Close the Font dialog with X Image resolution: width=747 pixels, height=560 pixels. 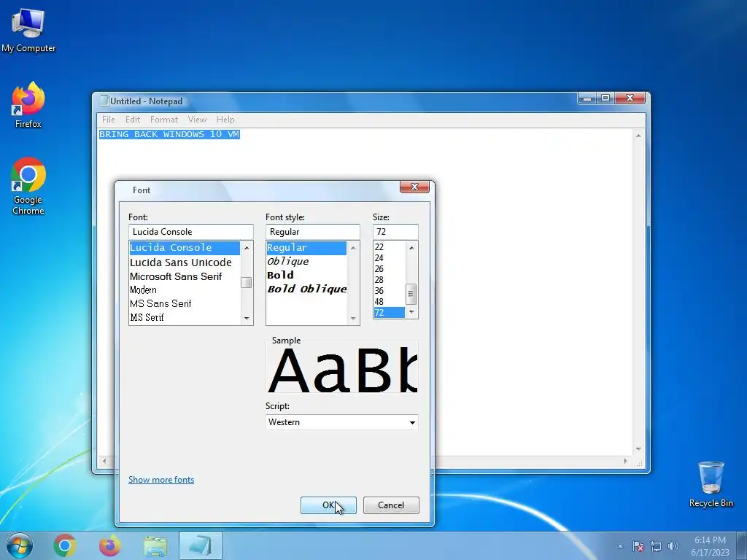point(414,187)
